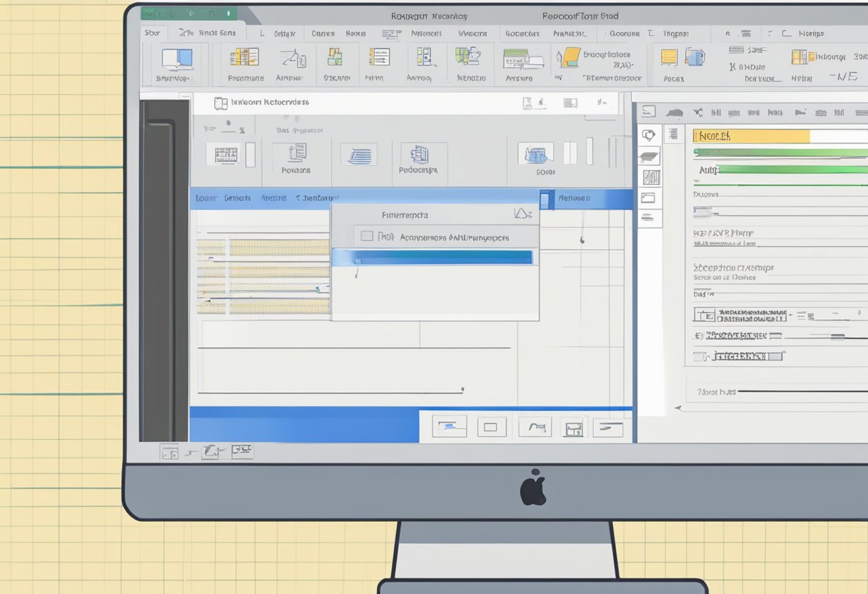Viewport: 868px width, 594px height.
Task: Expand the triangle arrow in popup header
Action: tap(521, 213)
